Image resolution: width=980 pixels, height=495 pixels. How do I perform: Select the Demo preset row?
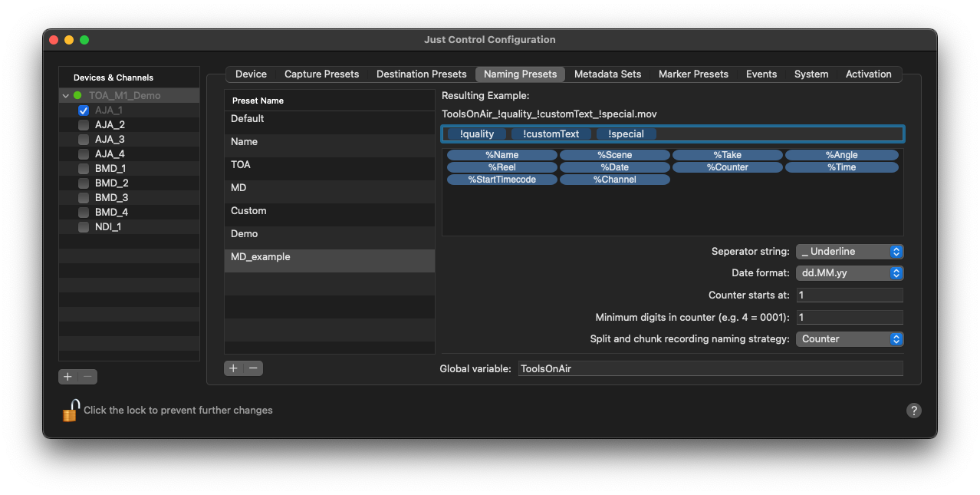click(330, 238)
